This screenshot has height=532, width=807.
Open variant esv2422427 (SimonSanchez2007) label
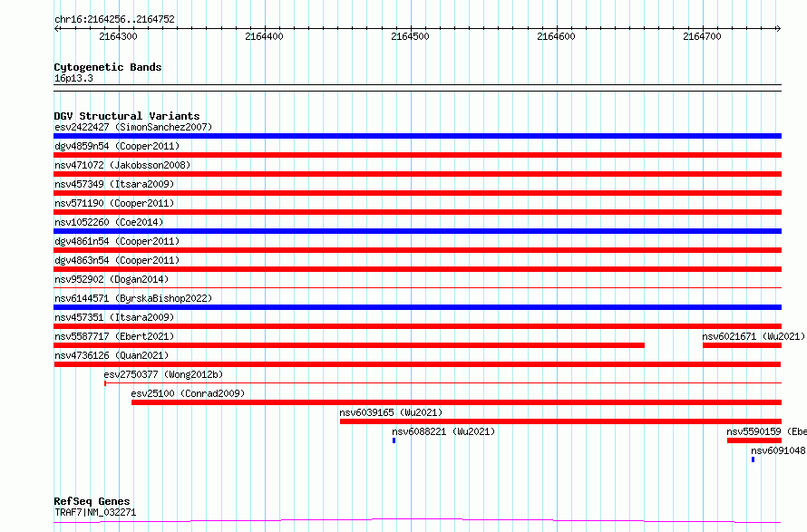click(x=133, y=127)
